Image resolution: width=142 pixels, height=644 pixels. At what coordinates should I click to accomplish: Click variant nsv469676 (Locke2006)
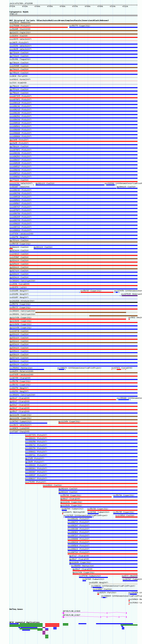19,428
